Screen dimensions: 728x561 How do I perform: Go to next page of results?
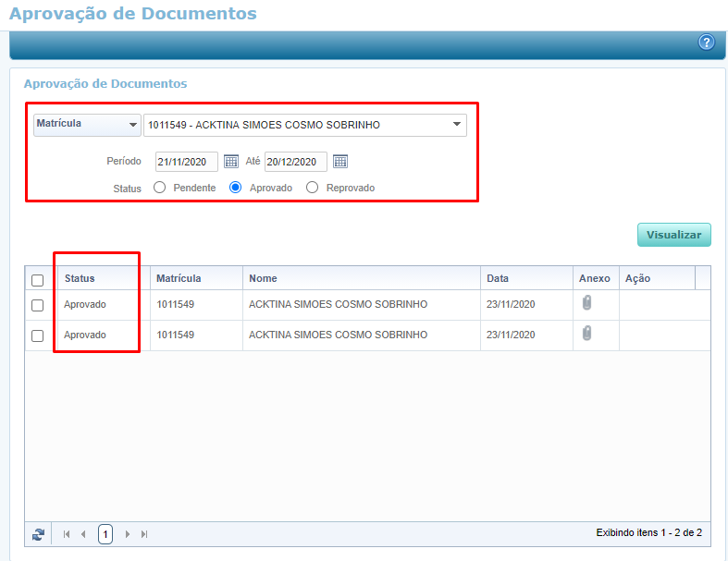click(x=128, y=533)
